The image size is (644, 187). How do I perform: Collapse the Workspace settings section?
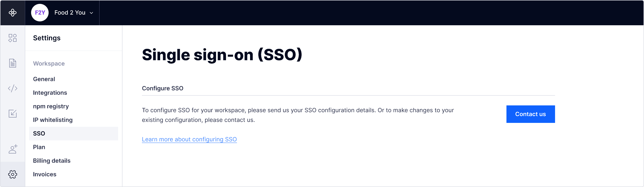tap(49, 63)
